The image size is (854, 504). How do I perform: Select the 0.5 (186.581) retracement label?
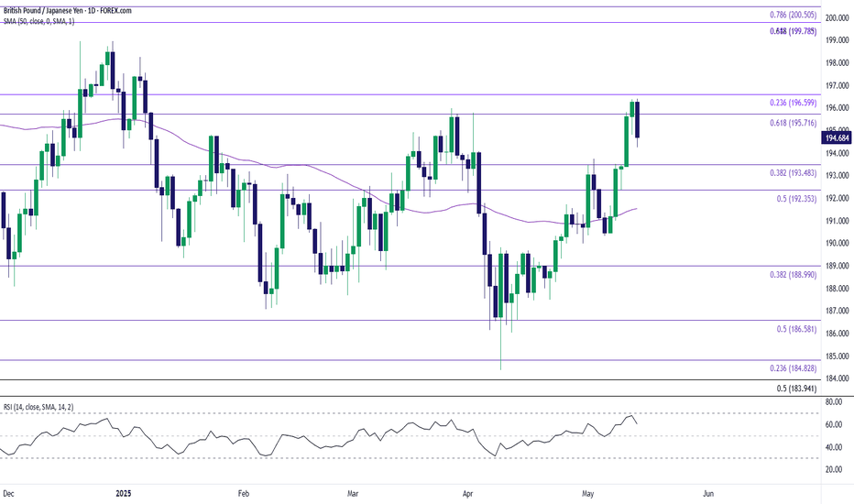[x=796, y=329]
